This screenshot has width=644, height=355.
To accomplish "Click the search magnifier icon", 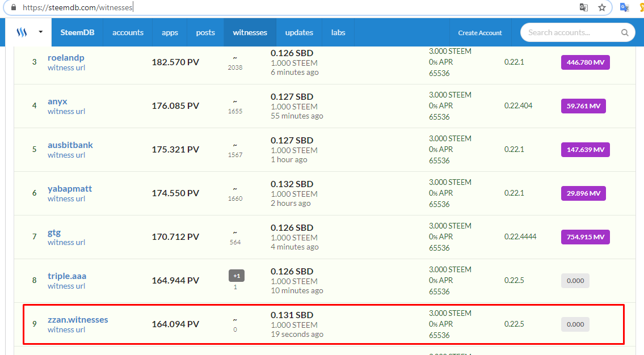I will (x=625, y=32).
